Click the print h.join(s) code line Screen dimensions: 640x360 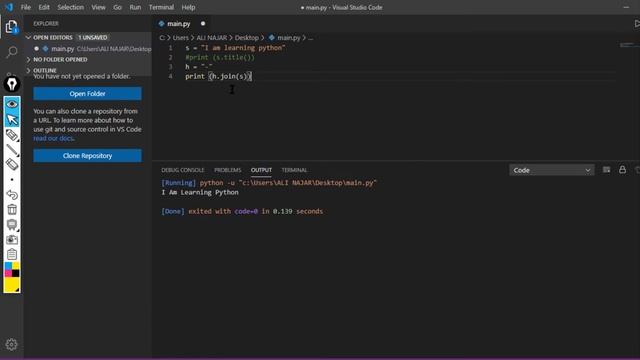pyautogui.click(x=218, y=76)
